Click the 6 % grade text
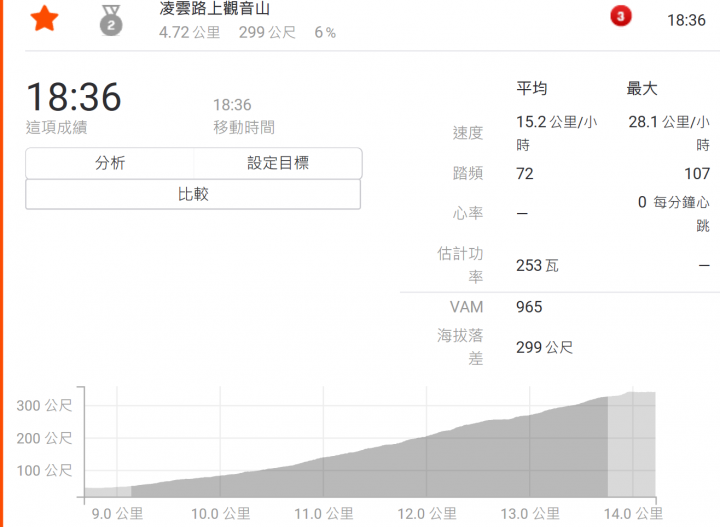720x527 pixels. click(x=325, y=32)
